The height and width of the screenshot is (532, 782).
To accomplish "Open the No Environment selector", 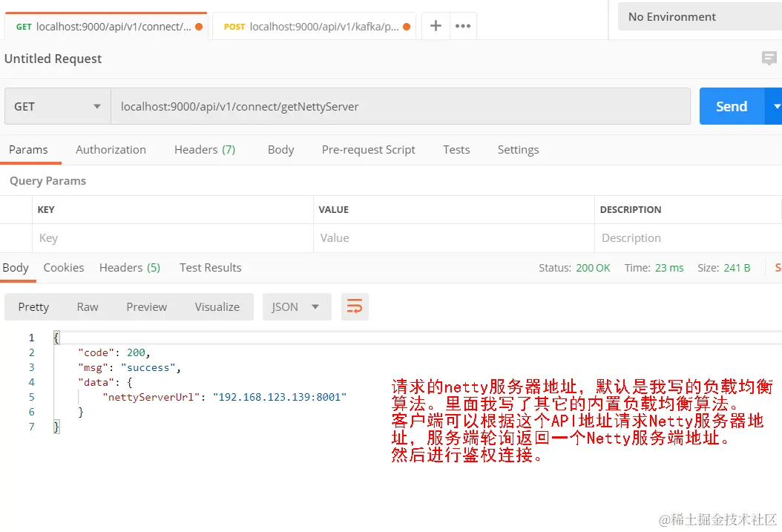I will pyautogui.click(x=700, y=17).
